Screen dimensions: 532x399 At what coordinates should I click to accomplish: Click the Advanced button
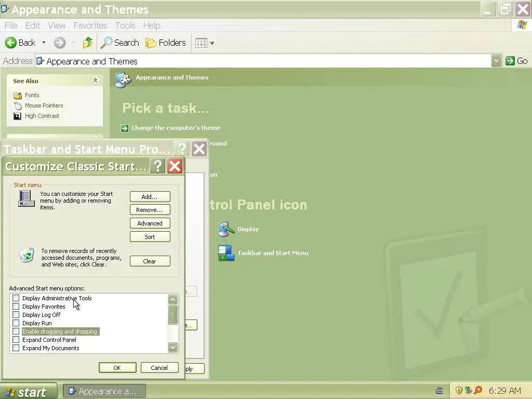click(x=150, y=223)
